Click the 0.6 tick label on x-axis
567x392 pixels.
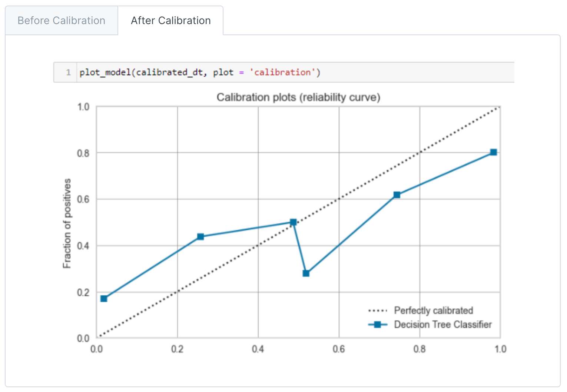[x=339, y=349]
